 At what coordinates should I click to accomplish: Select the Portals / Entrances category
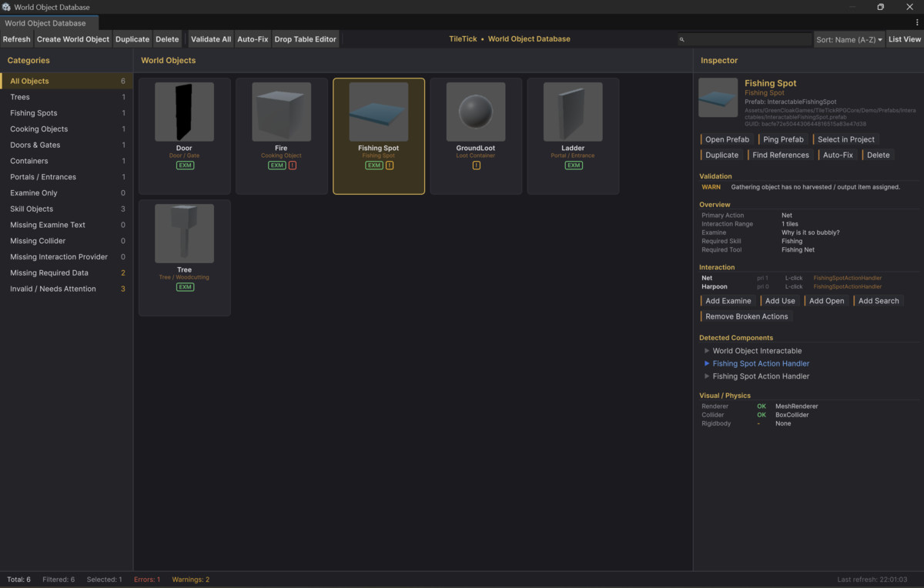click(x=66, y=177)
